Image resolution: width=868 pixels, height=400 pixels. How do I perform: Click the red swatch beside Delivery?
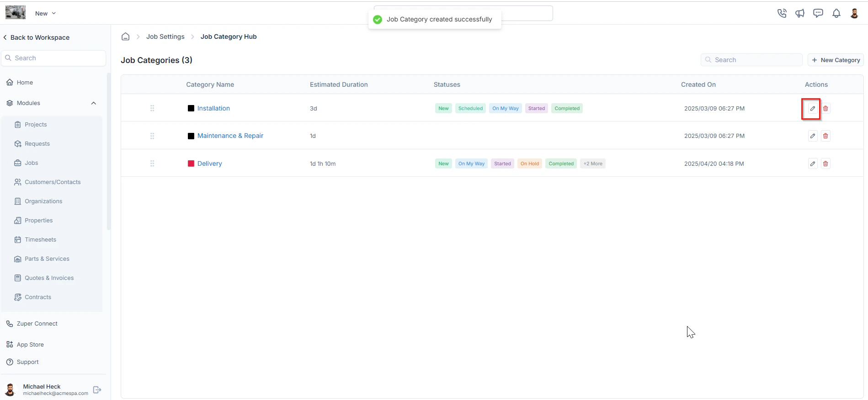pos(191,163)
